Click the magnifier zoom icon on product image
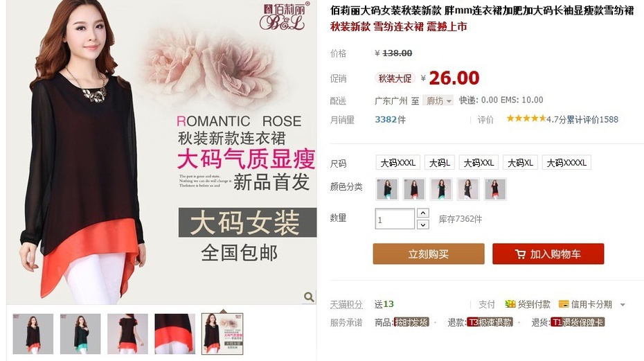Viewport: 644px width, 361px height. point(309,297)
